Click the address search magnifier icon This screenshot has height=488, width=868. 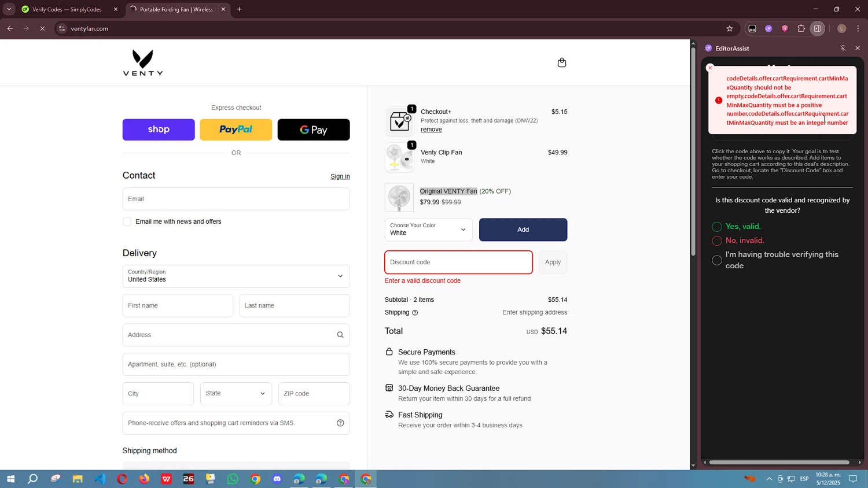pos(340,335)
